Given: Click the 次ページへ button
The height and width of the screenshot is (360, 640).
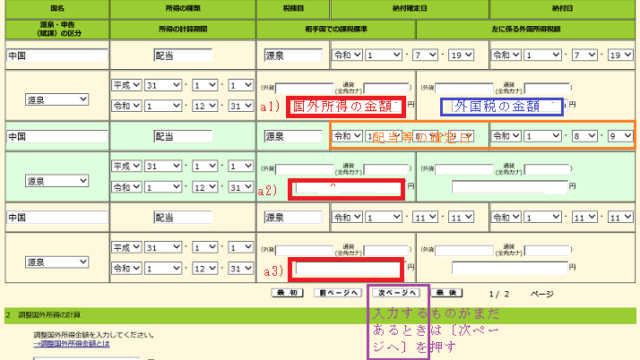Looking at the screenshot, I should click(396, 293).
